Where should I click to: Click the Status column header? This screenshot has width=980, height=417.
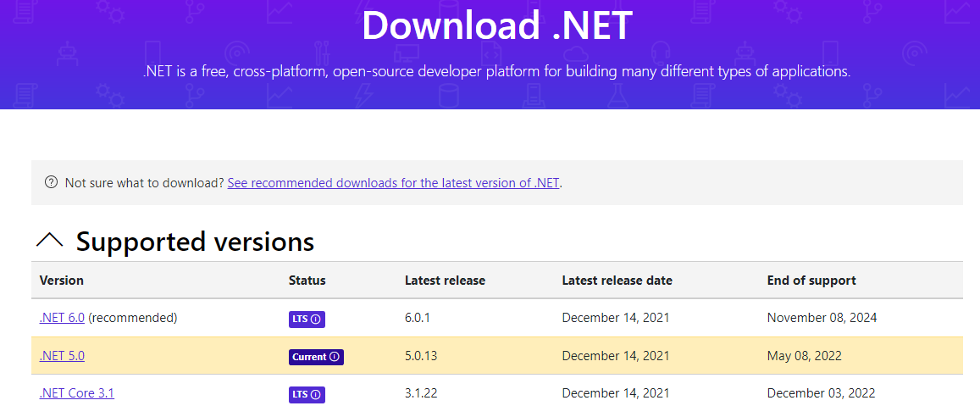tap(307, 280)
